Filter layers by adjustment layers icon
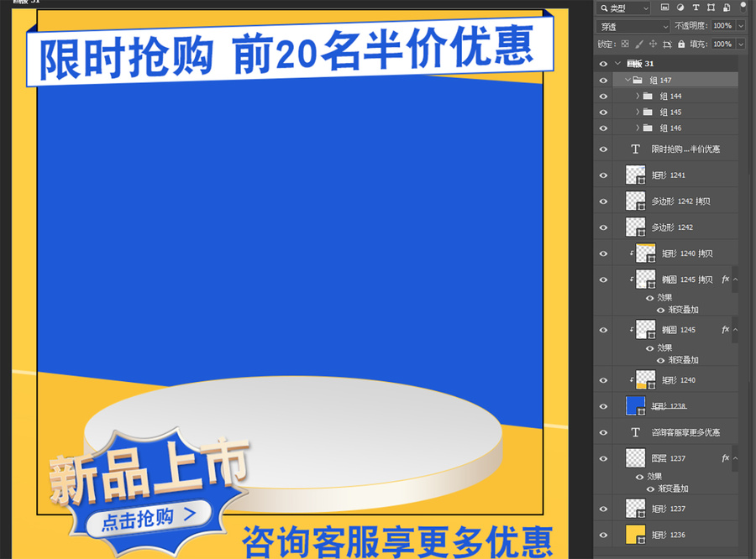This screenshot has width=756, height=559. [x=680, y=8]
